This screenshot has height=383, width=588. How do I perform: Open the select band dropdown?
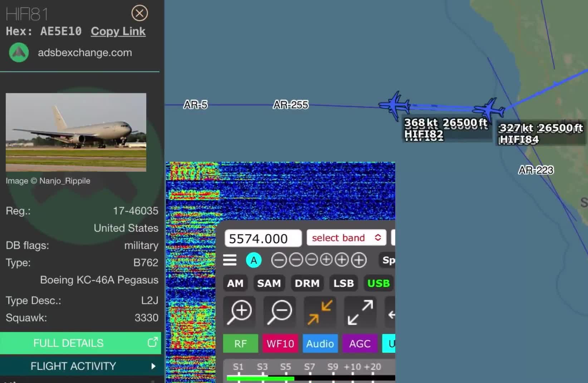(346, 237)
